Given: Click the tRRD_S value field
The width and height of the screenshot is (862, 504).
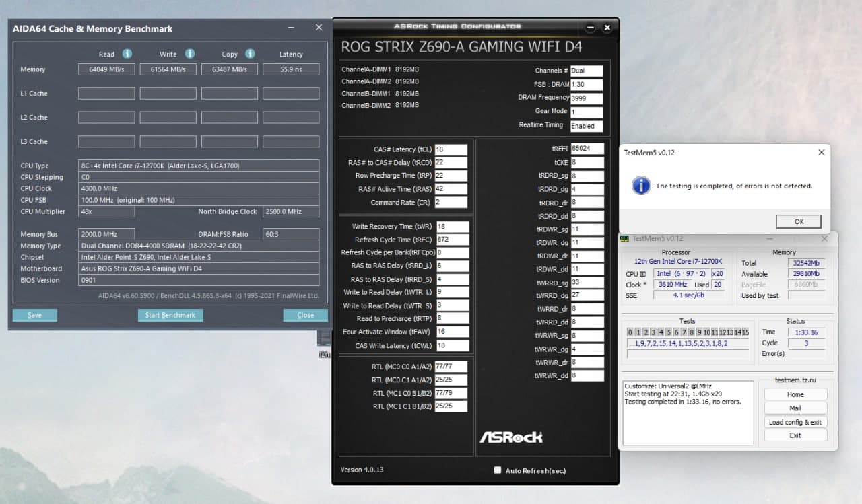Looking at the screenshot, I should coord(453,279).
